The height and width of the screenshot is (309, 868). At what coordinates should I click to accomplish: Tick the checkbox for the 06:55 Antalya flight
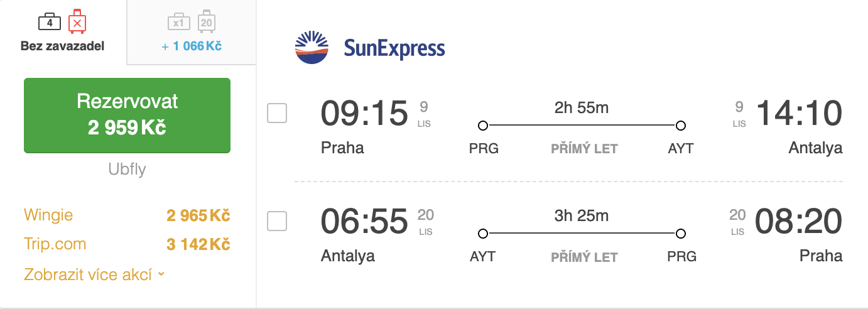(x=277, y=221)
